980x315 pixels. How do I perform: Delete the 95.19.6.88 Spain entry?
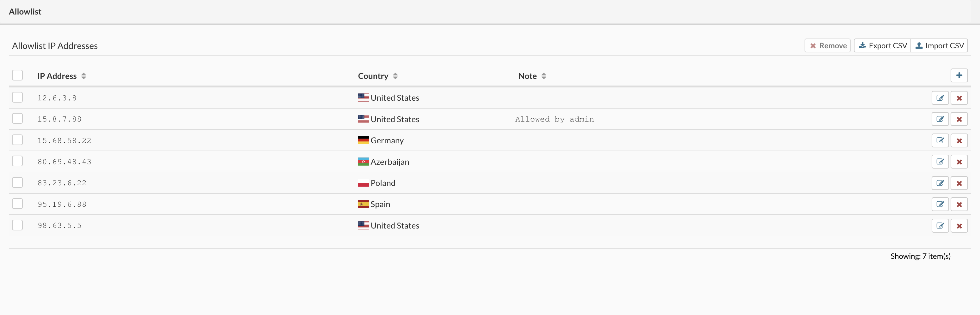pos(959,205)
